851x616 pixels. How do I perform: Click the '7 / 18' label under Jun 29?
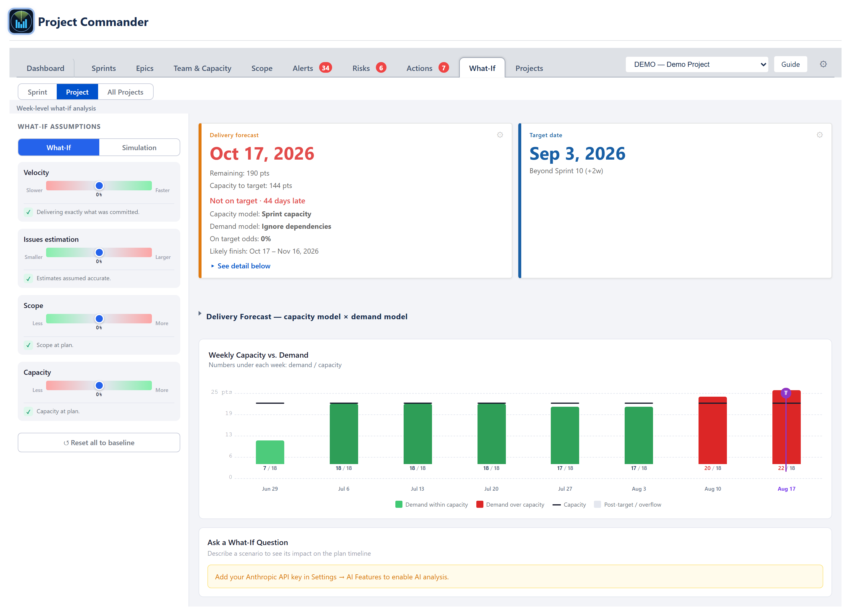click(270, 468)
